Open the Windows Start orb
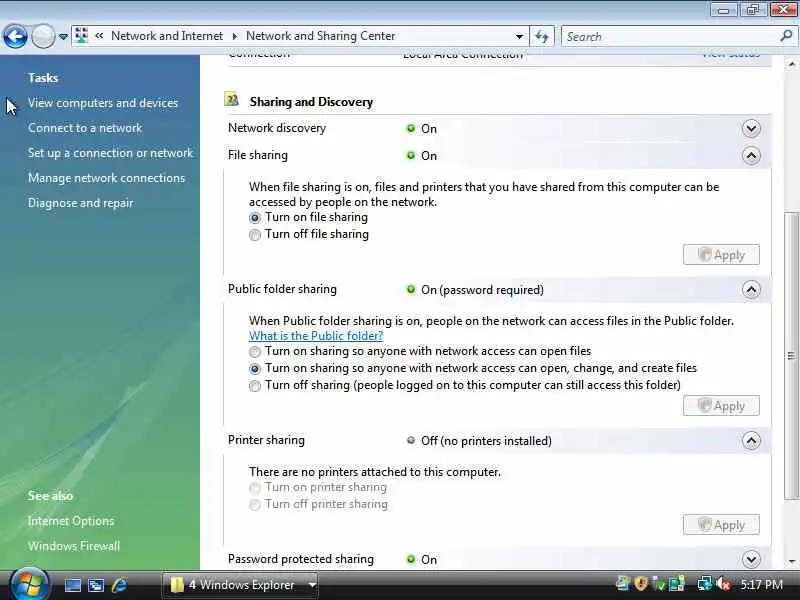Screen dimensions: 800x600 (29, 585)
